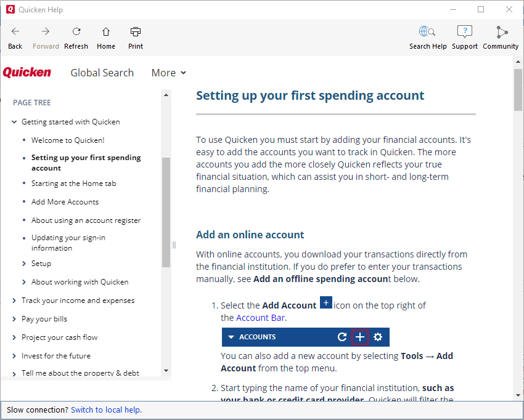Collapse Getting started with Quicken

click(x=14, y=122)
